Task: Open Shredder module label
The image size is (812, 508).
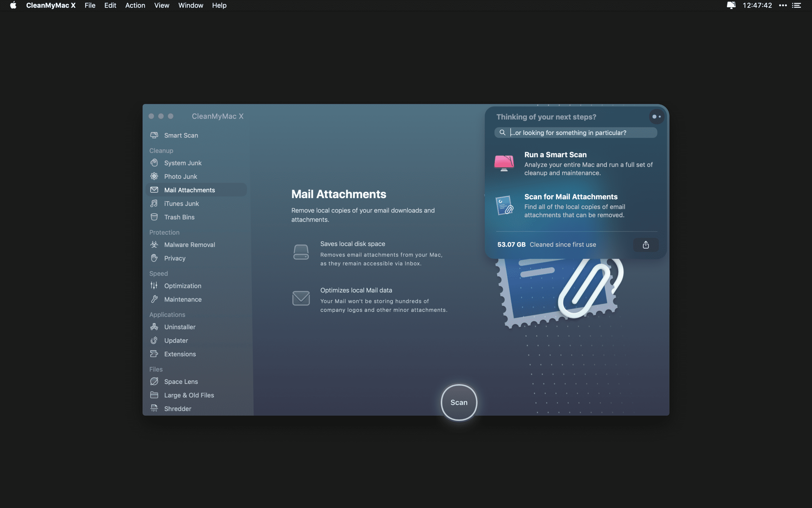Action: (x=178, y=408)
